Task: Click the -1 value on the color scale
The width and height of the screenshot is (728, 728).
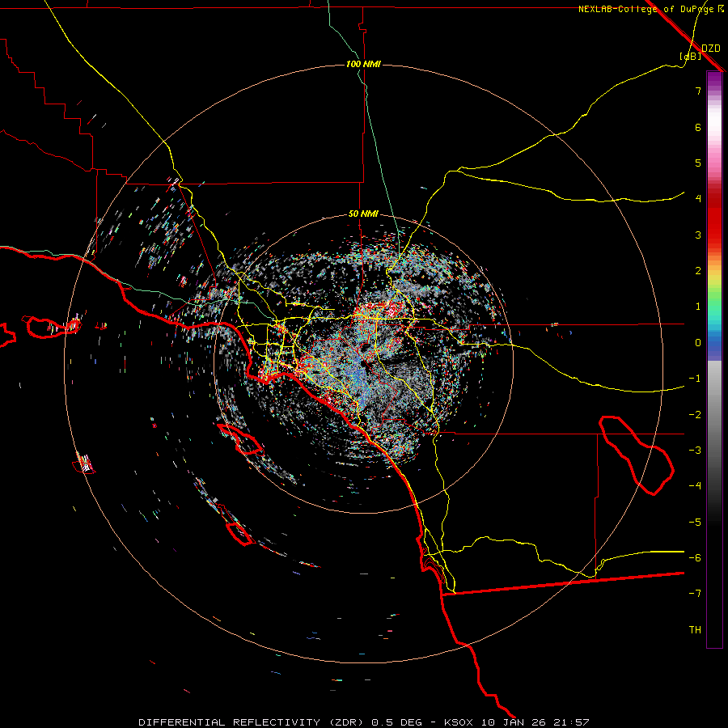Action: click(695, 379)
